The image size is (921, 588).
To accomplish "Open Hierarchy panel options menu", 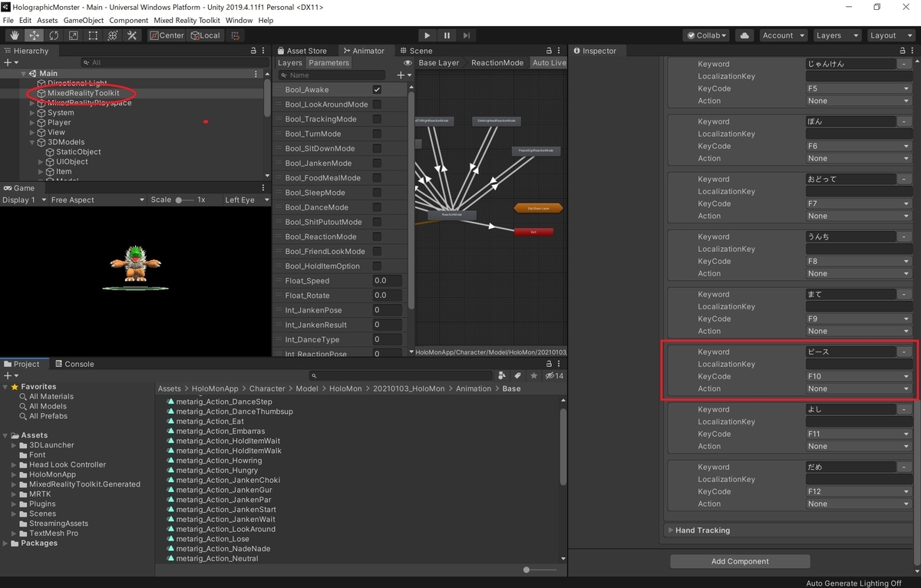I will [265, 51].
